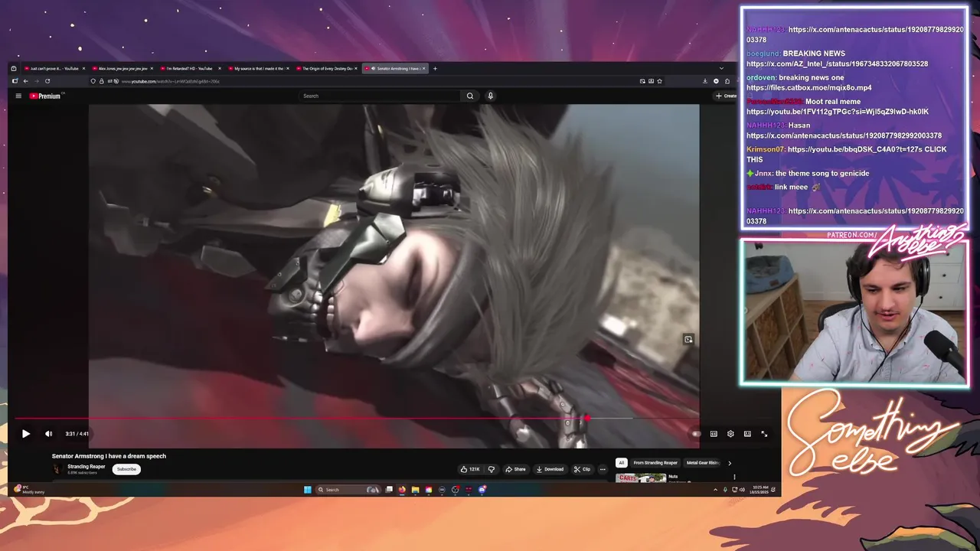
Task: Share the video
Action: click(516, 469)
